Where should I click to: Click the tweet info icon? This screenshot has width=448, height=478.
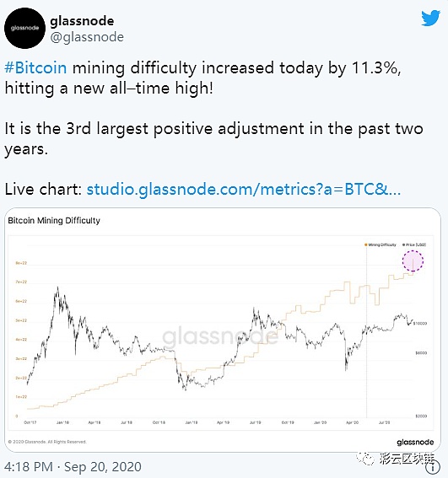(x=433, y=467)
